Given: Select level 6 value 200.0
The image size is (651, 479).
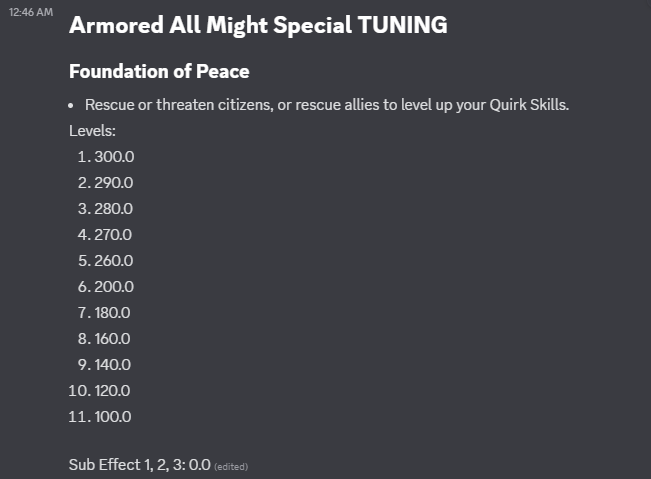Looking at the screenshot, I should [x=114, y=287].
